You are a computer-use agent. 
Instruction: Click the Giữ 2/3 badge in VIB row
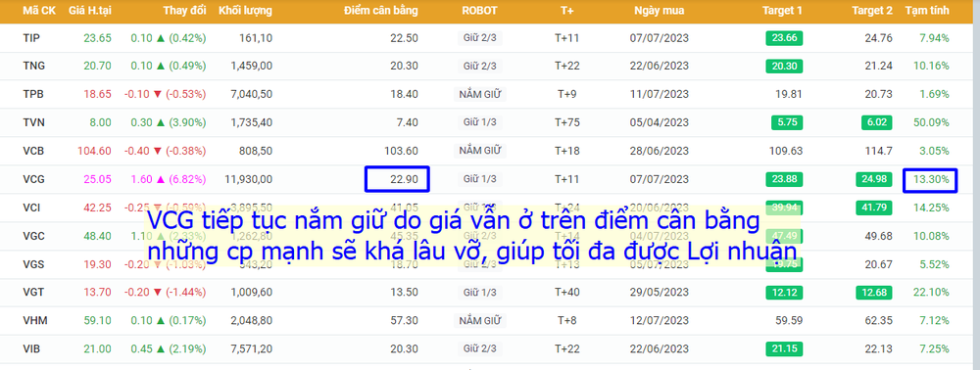pyautogui.click(x=479, y=349)
